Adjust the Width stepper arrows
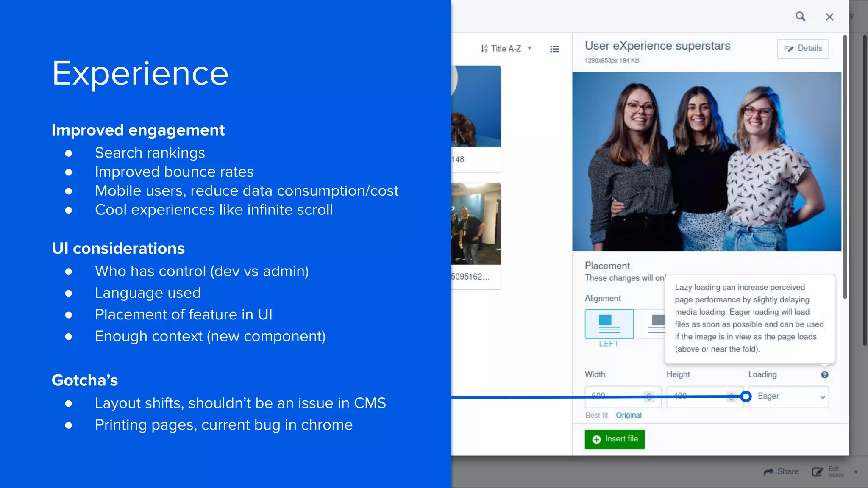 (x=649, y=396)
